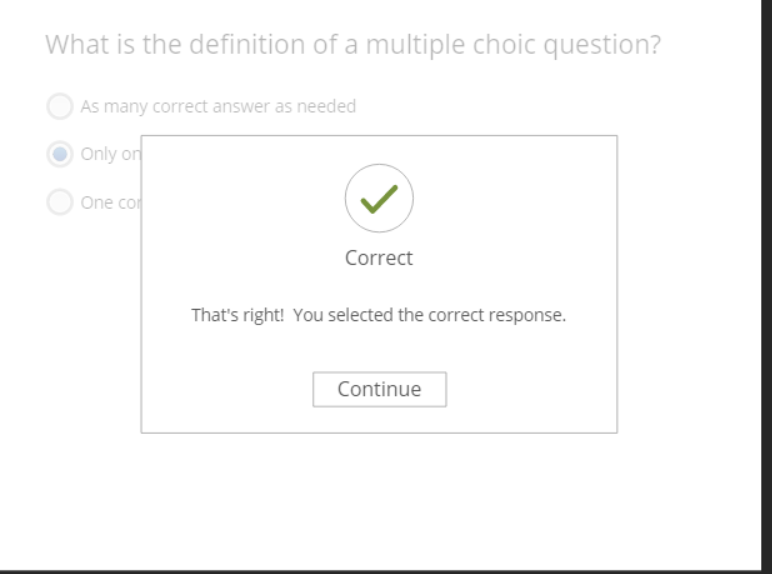The width and height of the screenshot is (772, 574).
Task: Click the "Correct" heading in the dialog
Action: 379,258
